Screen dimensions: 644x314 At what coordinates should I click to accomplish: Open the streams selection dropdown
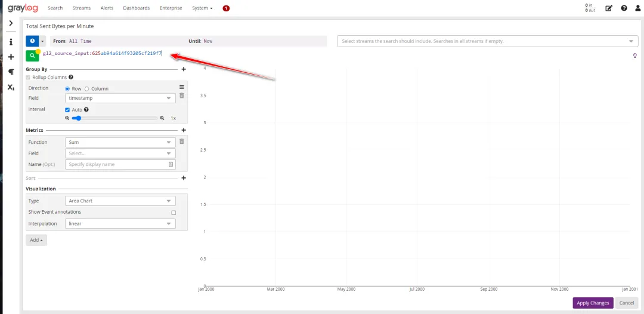[488, 41]
